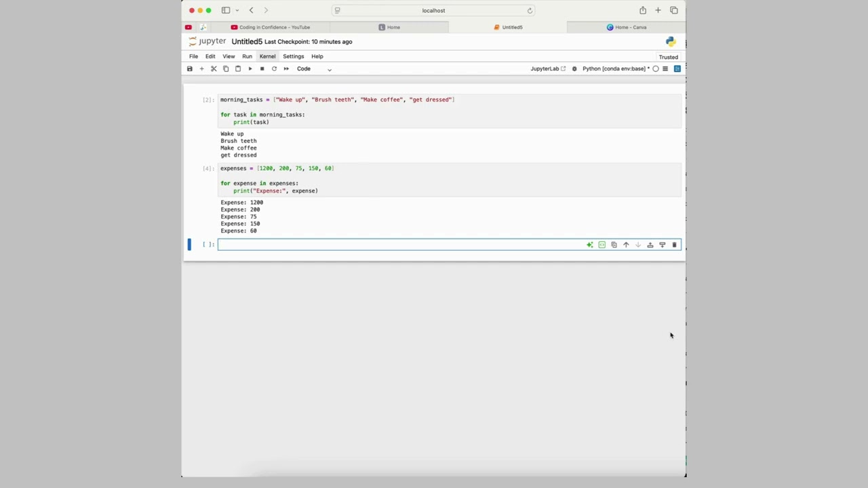This screenshot has width=868, height=488.
Task: Enable the debugger bug icon
Action: point(574,68)
